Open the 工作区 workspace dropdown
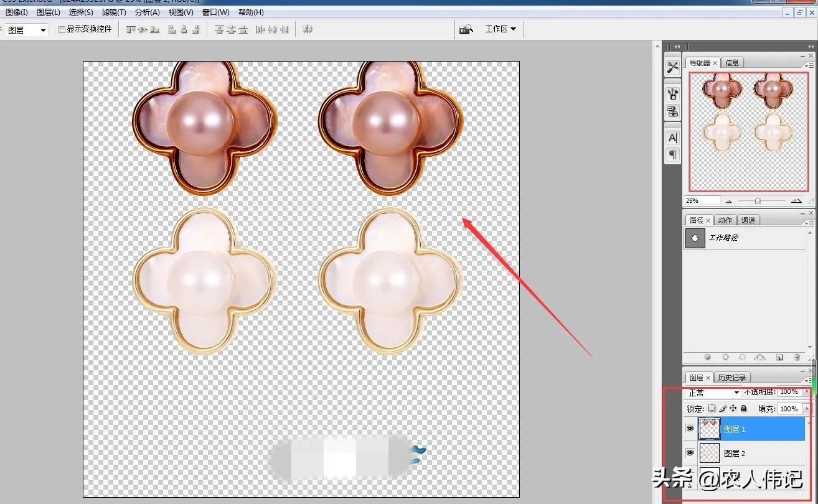The image size is (818, 504). [501, 29]
